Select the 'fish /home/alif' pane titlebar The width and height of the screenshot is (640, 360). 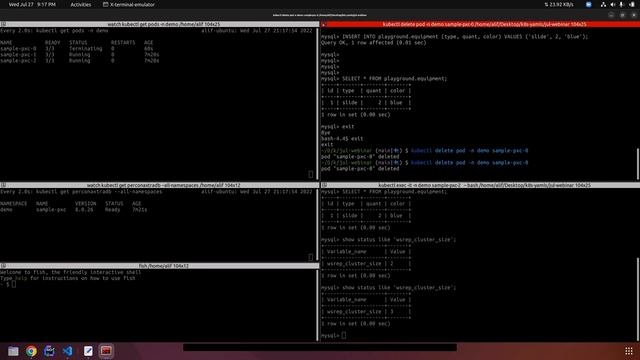click(x=160, y=266)
